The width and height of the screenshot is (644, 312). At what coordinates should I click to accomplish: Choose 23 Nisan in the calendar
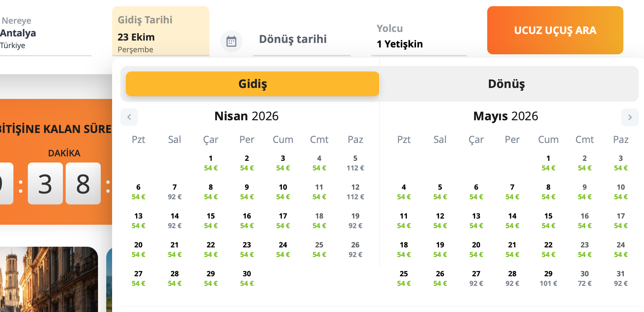click(x=247, y=249)
